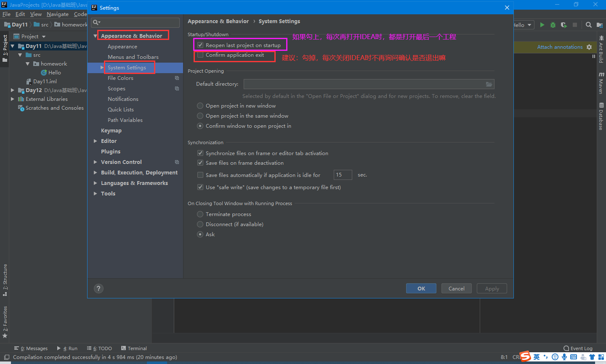606x364 pixels.
Task: Enable Save files automatically if idle
Action: [x=200, y=175]
